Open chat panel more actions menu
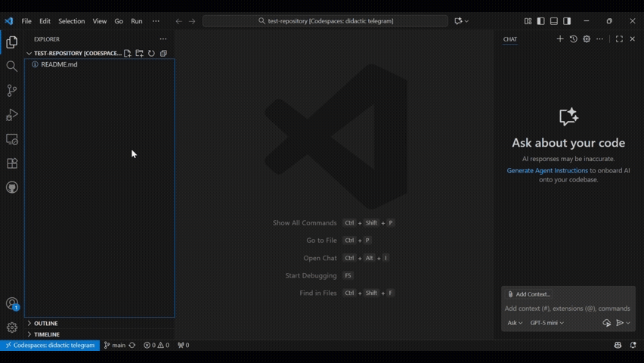Viewport: 644px width, 363px height. tap(599, 39)
